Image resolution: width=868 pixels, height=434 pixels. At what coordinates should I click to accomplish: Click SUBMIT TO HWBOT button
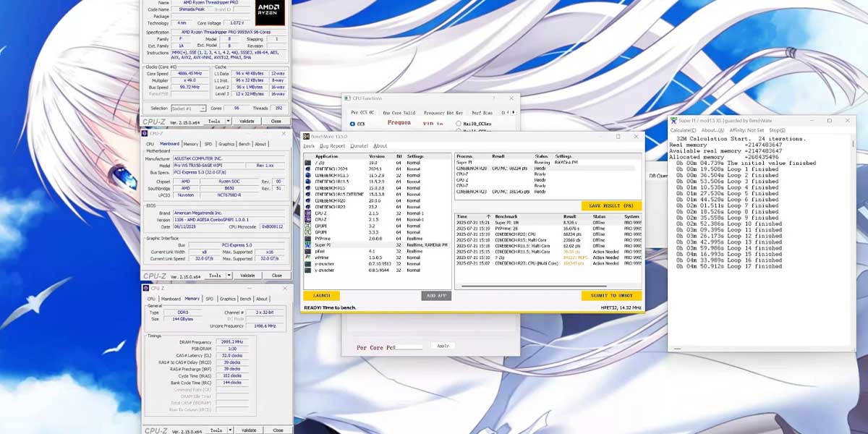pos(611,296)
